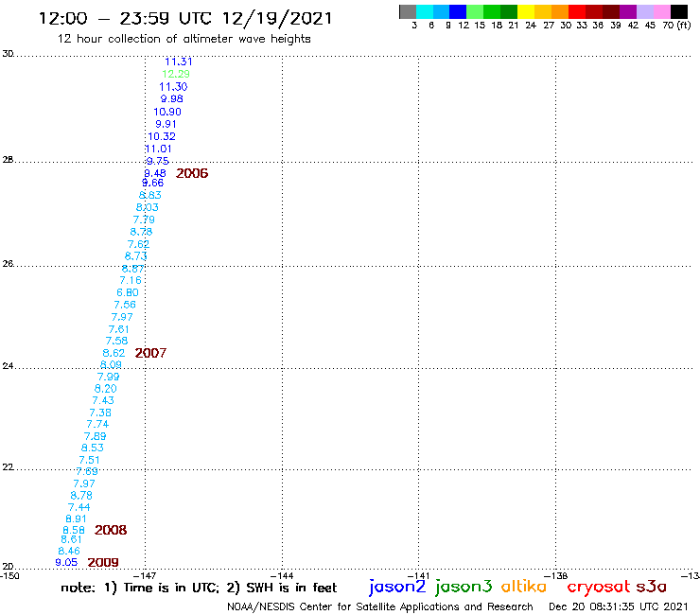
Task: Click the -144 longitude axis label
Action: [282, 576]
